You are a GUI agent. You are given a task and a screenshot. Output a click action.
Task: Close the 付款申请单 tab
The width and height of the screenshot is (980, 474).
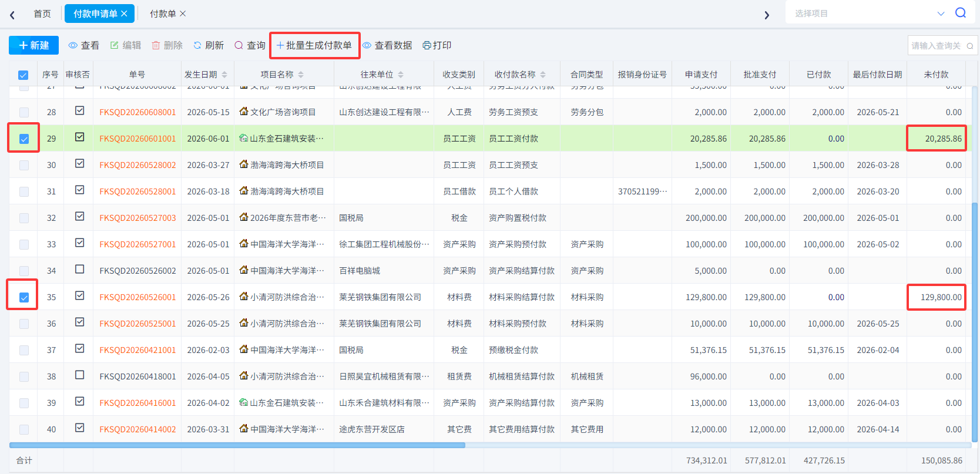(x=124, y=14)
